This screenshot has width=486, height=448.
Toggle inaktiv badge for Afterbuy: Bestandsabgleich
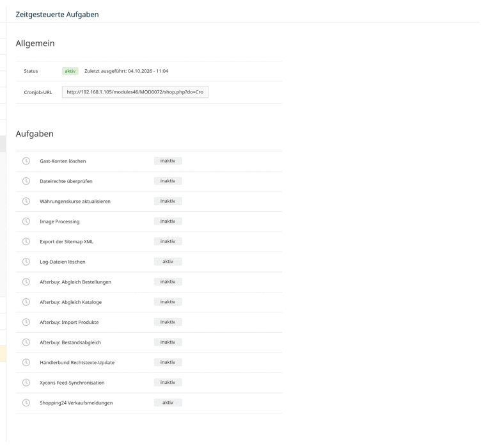click(x=168, y=342)
